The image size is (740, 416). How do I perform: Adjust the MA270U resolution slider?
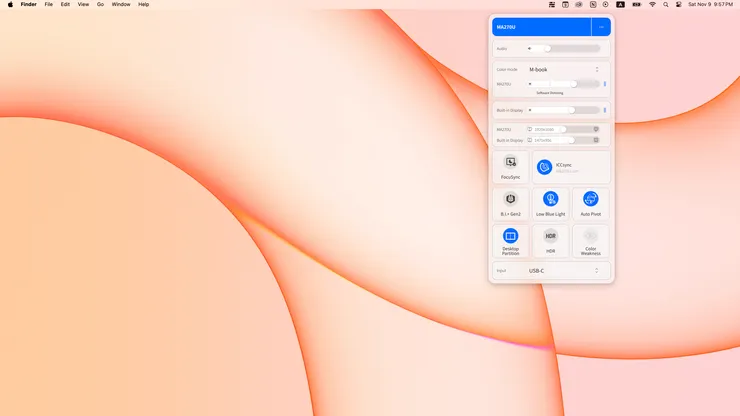563,129
